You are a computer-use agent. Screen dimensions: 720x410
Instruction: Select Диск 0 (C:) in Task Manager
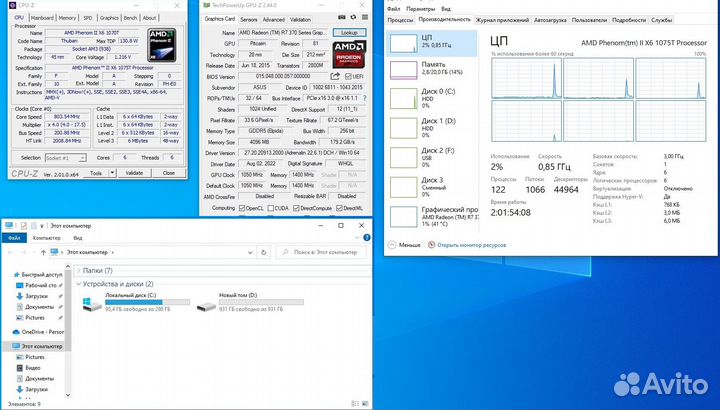(432, 98)
